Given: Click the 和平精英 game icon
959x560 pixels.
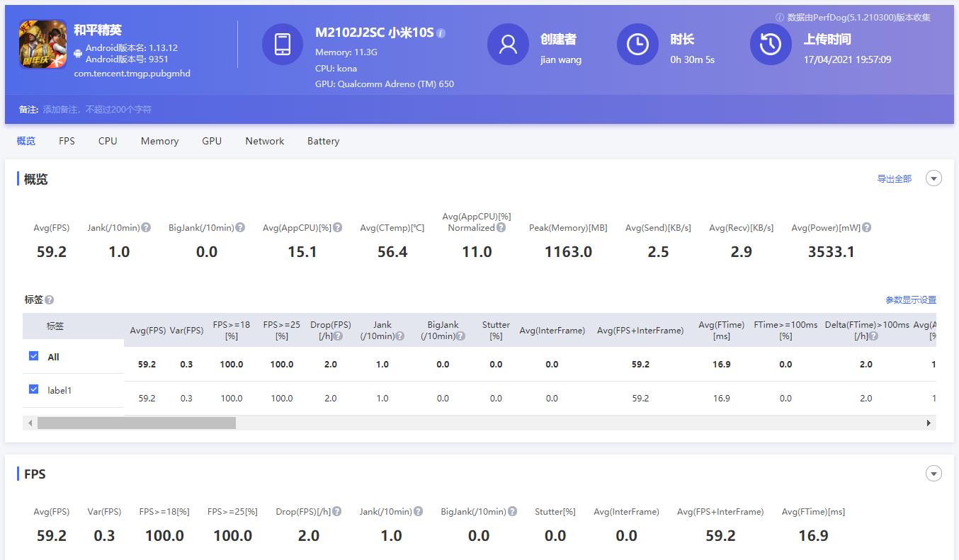Looking at the screenshot, I should coord(41,43).
